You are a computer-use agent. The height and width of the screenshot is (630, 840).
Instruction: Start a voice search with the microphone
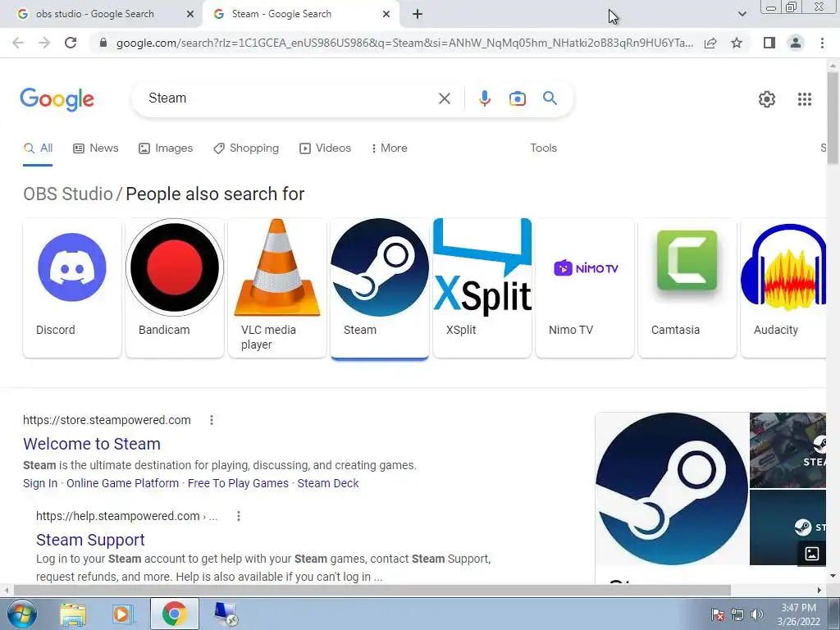tap(484, 98)
